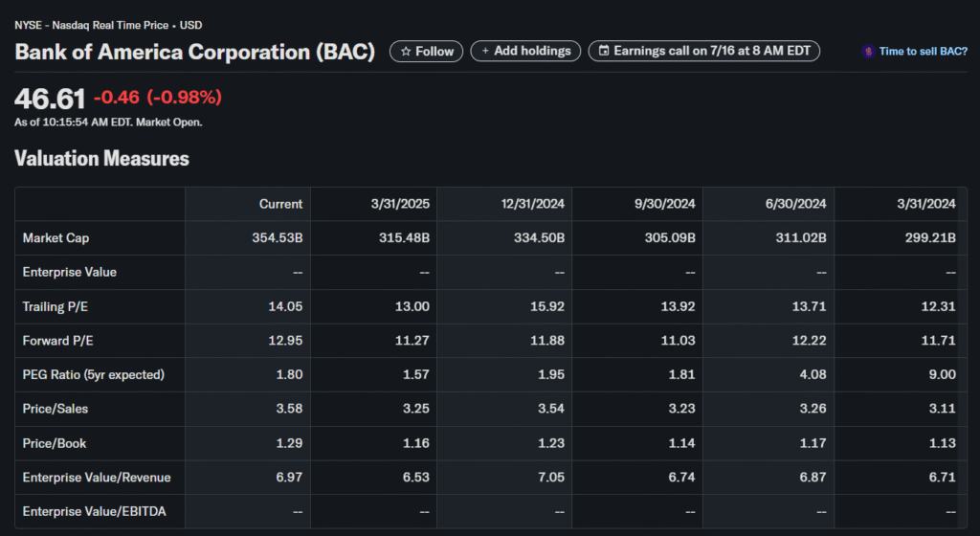Click EV/Revenue value 6.87
The image size is (980, 536).
813,478
